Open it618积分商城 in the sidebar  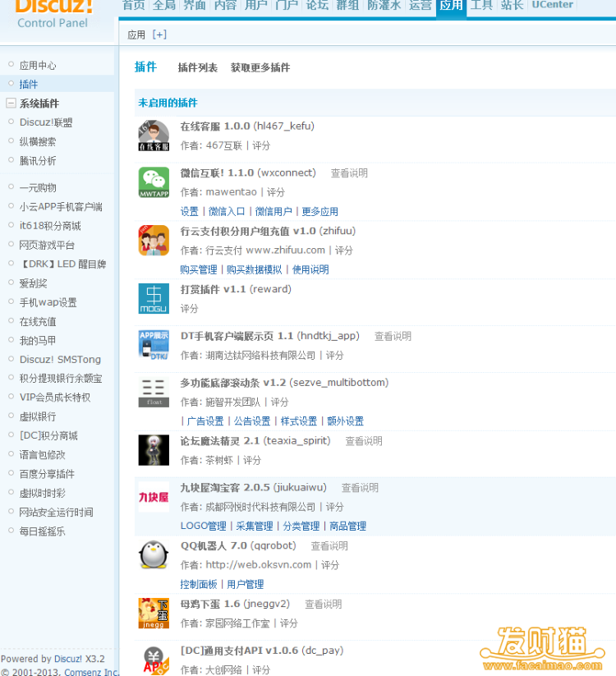(50, 226)
